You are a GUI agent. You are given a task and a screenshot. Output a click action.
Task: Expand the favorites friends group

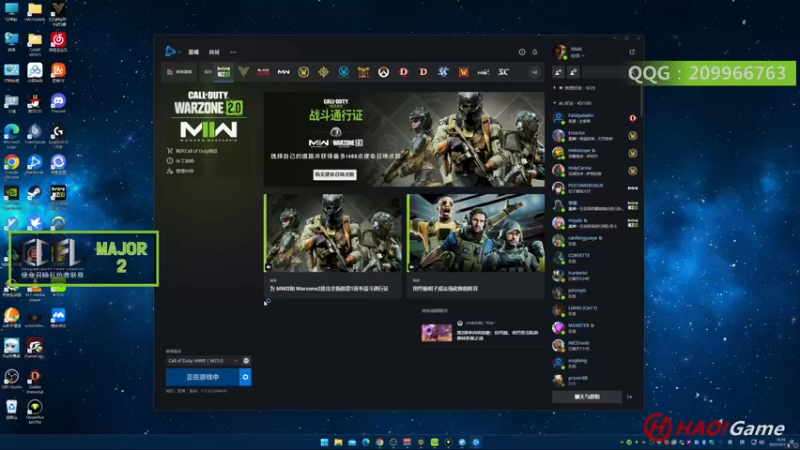pyautogui.click(x=574, y=88)
